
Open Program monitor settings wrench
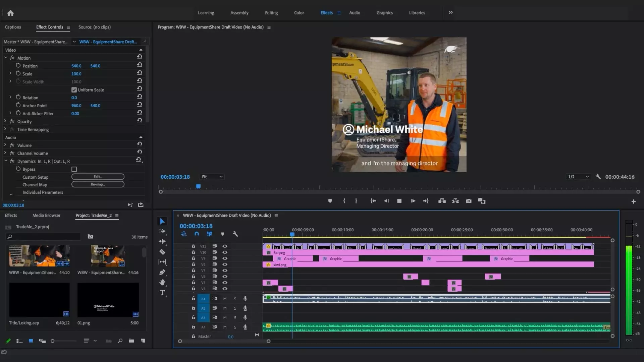[x=598, y=177]
